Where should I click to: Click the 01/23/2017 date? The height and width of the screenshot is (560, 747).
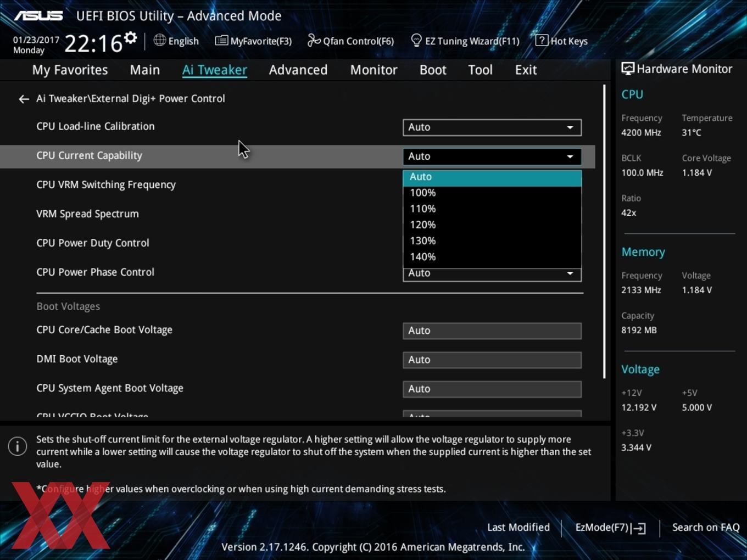click(x=36, y=40)
